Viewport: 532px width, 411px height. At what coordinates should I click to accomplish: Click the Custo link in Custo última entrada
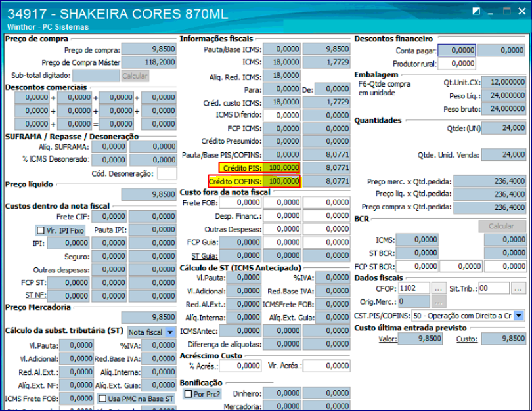(467, 339)
